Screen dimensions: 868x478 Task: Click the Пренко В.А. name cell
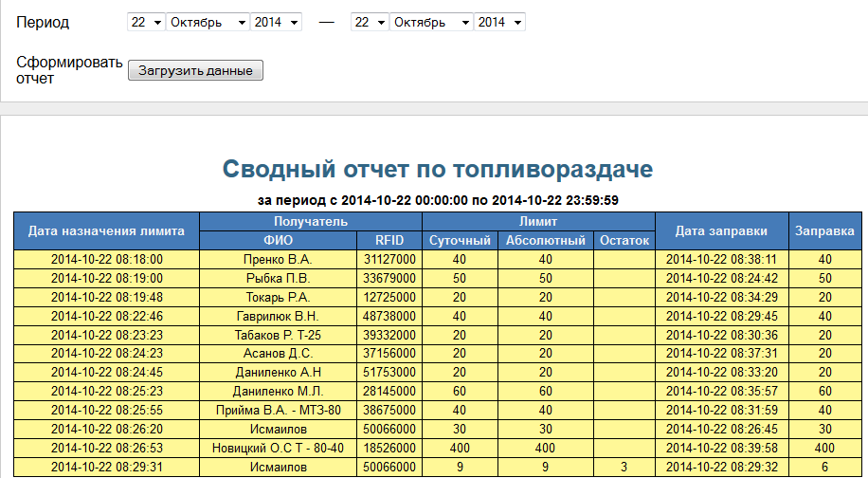[x=278, y=259]
